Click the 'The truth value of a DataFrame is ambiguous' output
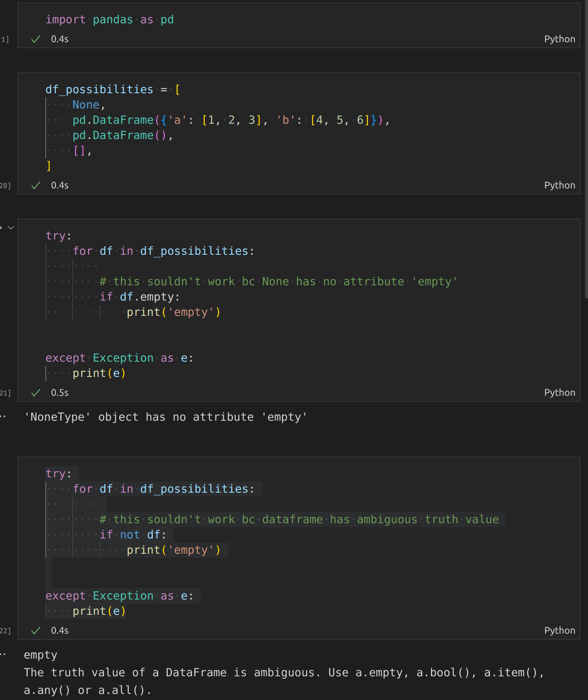 pos(284,681)
